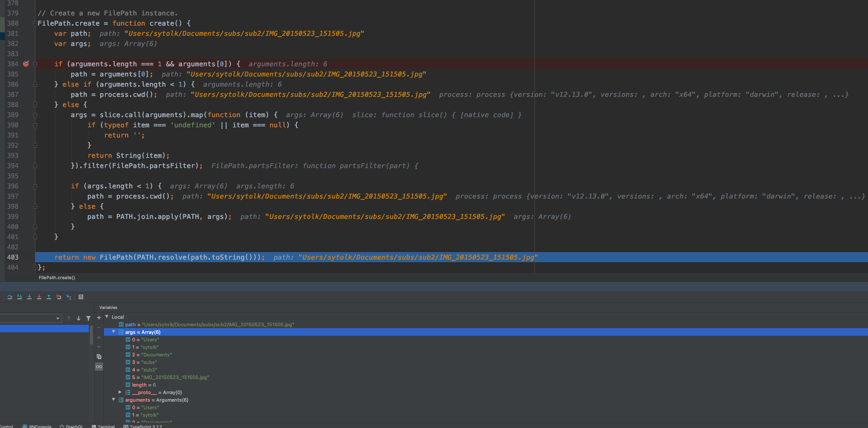Add a new watch with plus icon
This screenshot has width=868, height=428.
tap(99, 318)
